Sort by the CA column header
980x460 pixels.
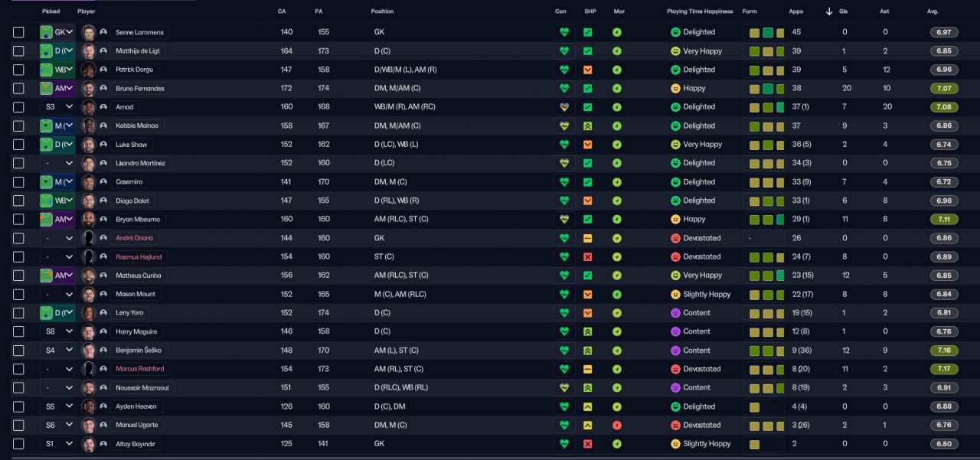point(282,11)
